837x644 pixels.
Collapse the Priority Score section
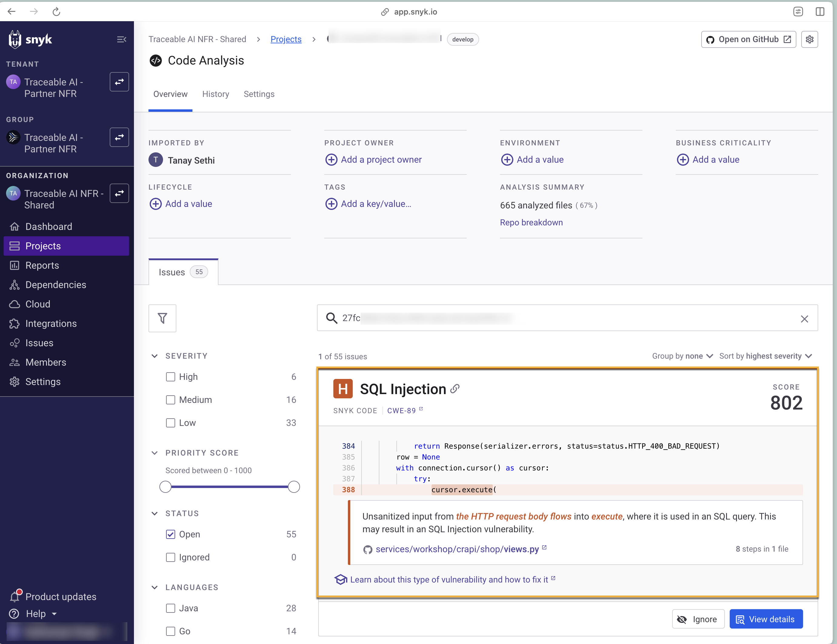click(155, 453)
